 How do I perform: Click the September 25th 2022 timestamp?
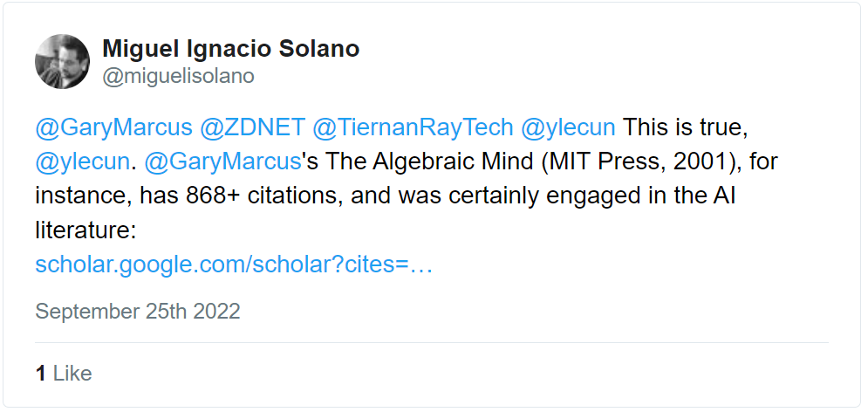tap(138, 312)
